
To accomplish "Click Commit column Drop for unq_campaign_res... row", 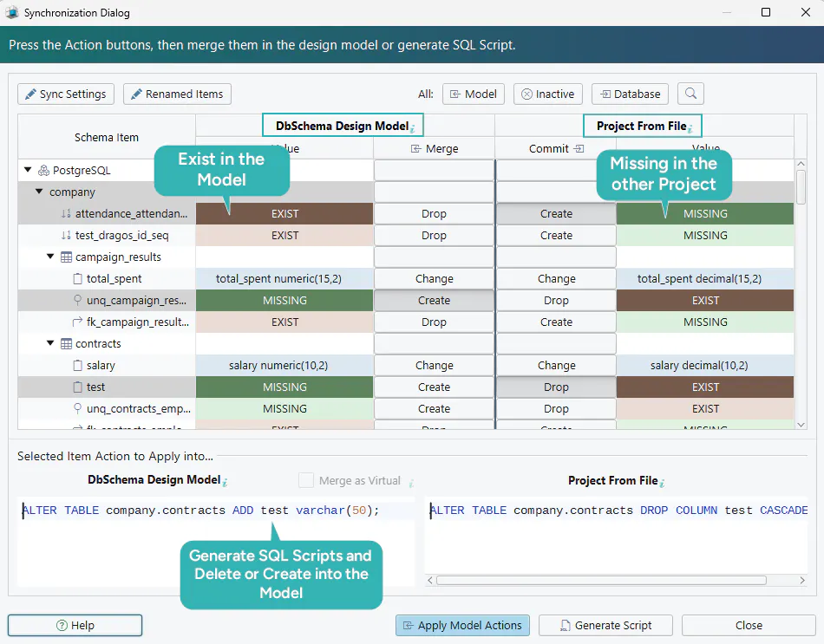I will coord(556,301).
